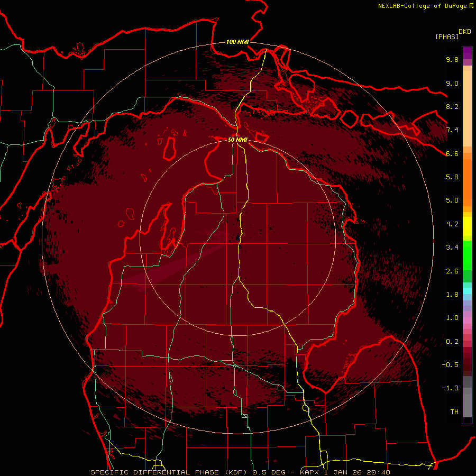The width and height of the screenshot is (476, 476).
Task: Pick the bright yellow band on the color bar
Action: 467,226
